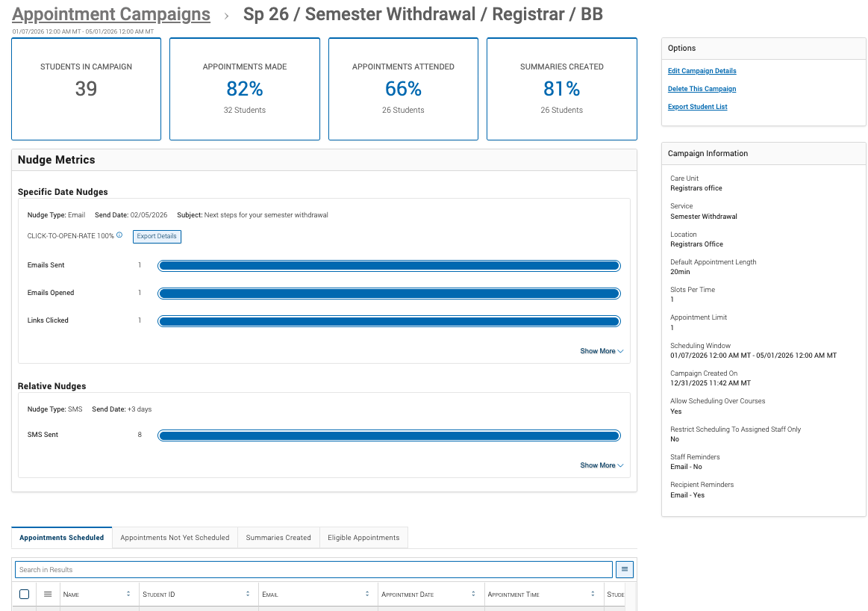Image resolution: width=868 pixels, height=611 pixels.
Task: Open the Eligible Appointments tab
Action: pos(363,538)
